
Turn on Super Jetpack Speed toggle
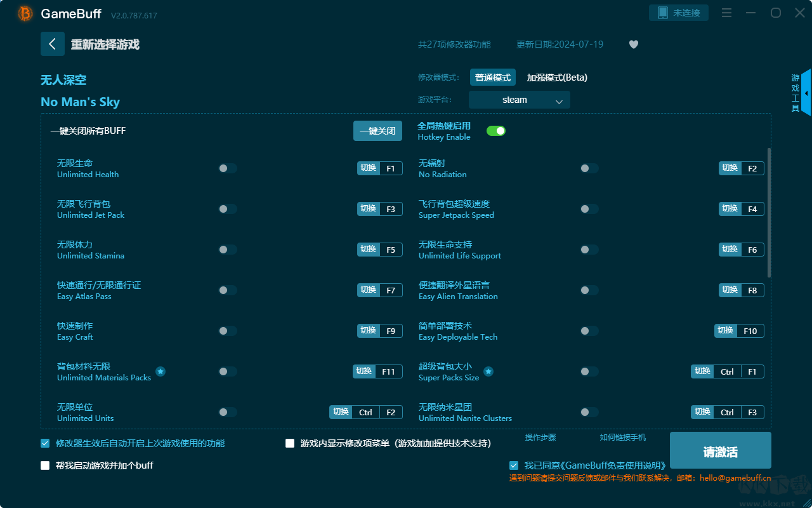(589, 209)
